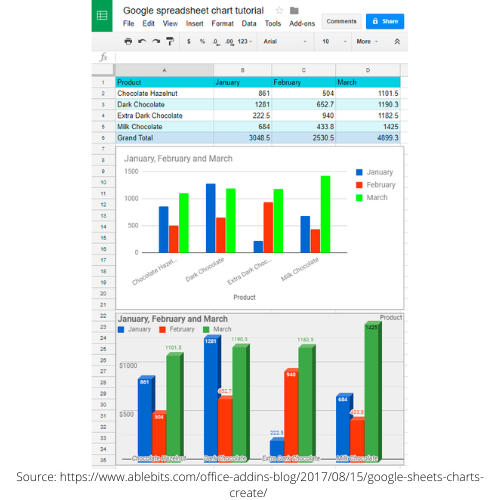
Task: Open the 123 number format dropdown
Action: pyautogui.click(x=245, y=41)
